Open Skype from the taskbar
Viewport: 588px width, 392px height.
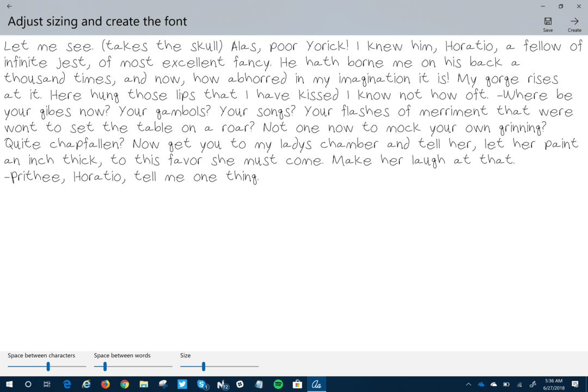pos(201,384)
